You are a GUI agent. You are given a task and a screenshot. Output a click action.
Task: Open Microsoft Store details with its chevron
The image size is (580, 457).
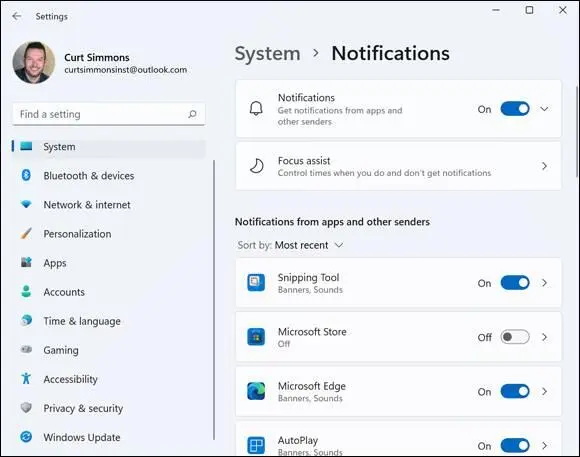click(544, 337)
